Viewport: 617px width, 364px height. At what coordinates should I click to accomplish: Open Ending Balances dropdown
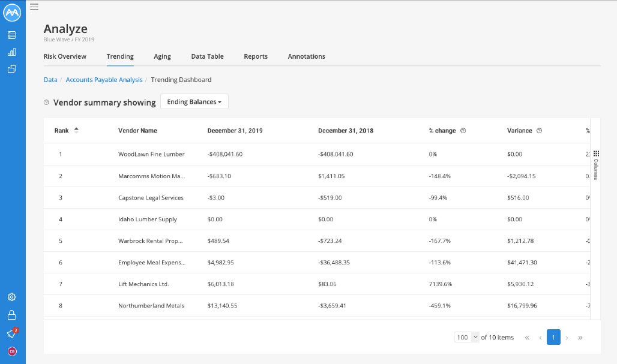coord(194,102)
